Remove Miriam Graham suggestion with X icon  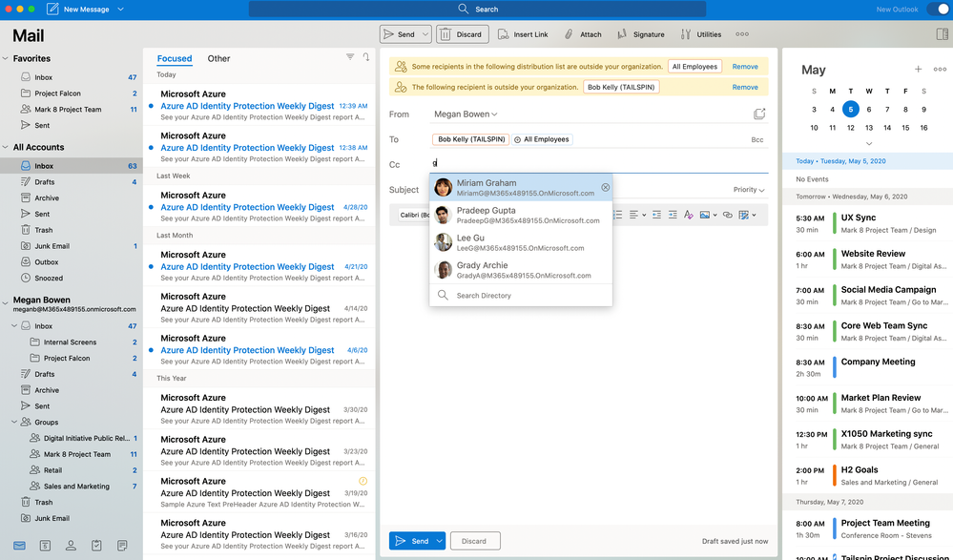click(x=606, y=187)
